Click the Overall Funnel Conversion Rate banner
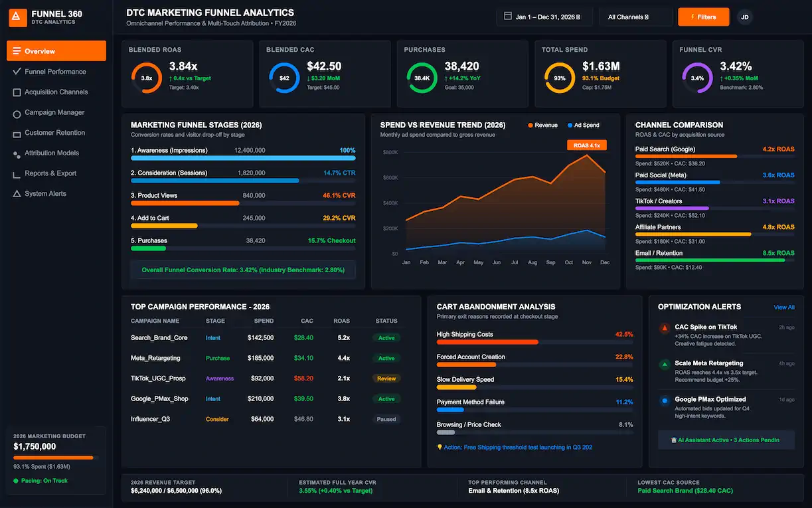Screen dimensions: 812x508 243,270
